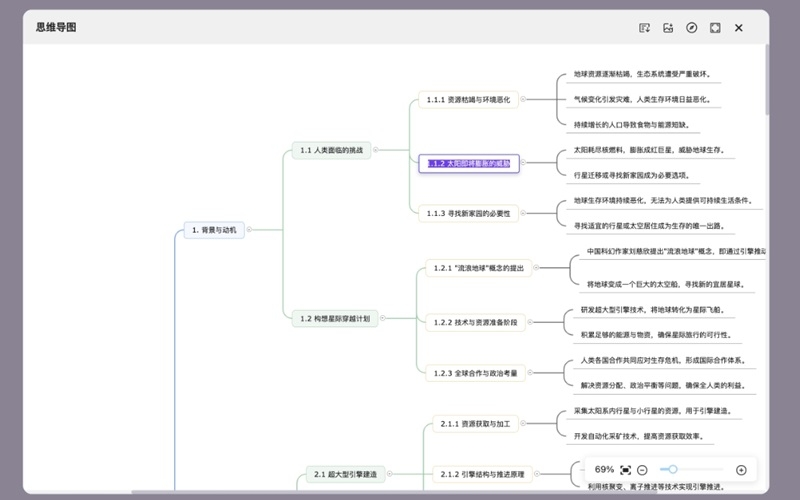Select the 1. 背景与动机 node
800x500 pixels.
coord(214,230)
